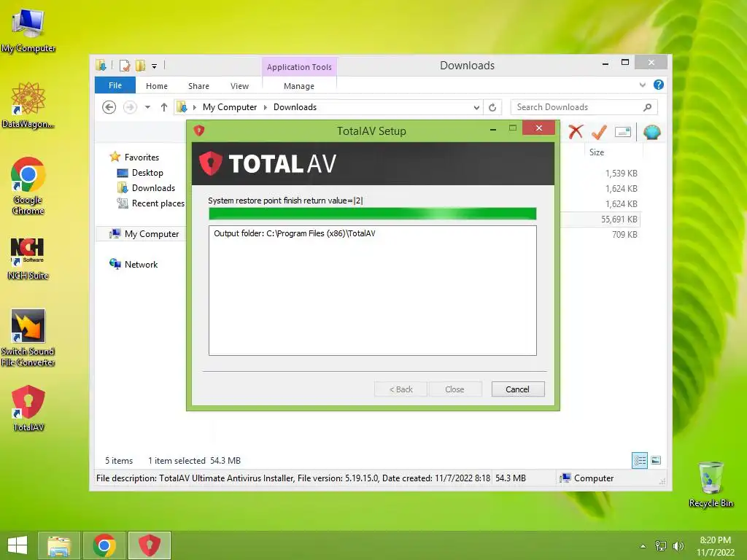Expand the Explorer ribbon chevron
This screenshot has height=560, width=747.
pos(642,85)
